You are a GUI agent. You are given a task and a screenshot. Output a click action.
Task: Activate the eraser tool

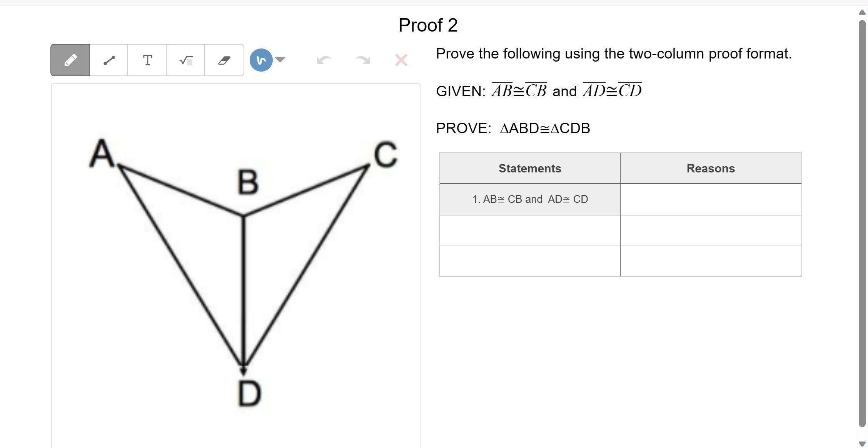pyautogui.click(x=224, y=60)
